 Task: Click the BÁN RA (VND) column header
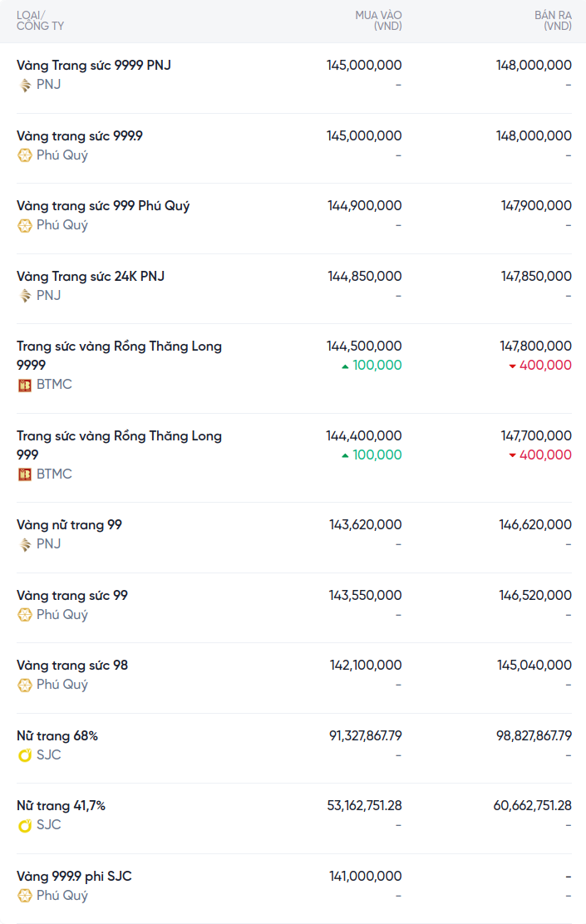point(553,21)
